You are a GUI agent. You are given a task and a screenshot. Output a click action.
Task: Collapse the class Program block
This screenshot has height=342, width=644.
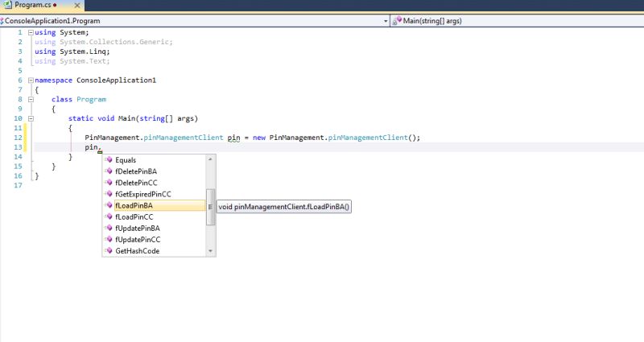pos(31,99)
